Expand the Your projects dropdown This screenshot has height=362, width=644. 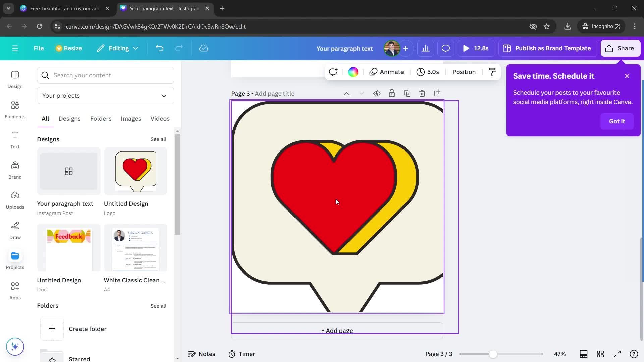[x=106, y=96]
